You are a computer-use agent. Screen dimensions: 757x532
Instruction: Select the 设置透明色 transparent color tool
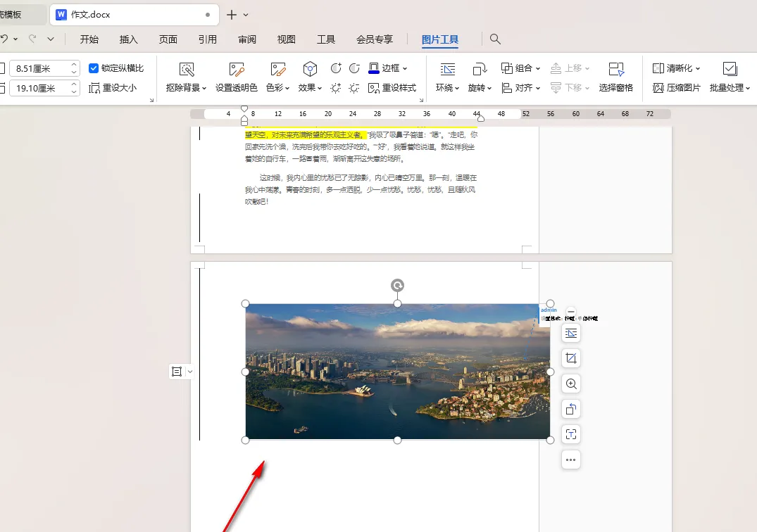point(236,80)
